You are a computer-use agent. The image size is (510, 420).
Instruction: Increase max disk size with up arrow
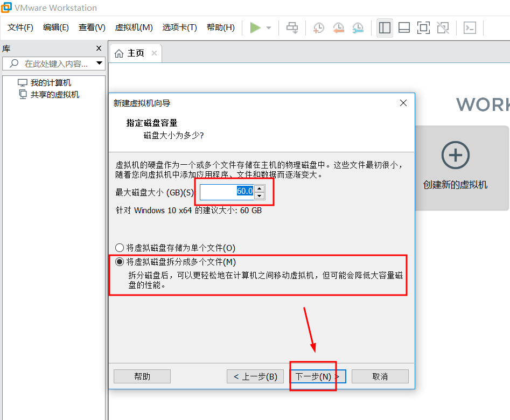coord(259,188)
